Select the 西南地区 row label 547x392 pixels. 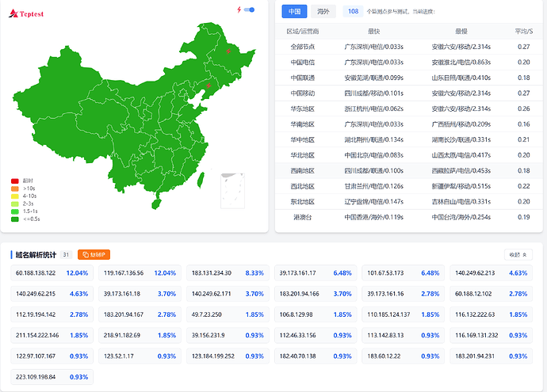(x=303, y=171)
